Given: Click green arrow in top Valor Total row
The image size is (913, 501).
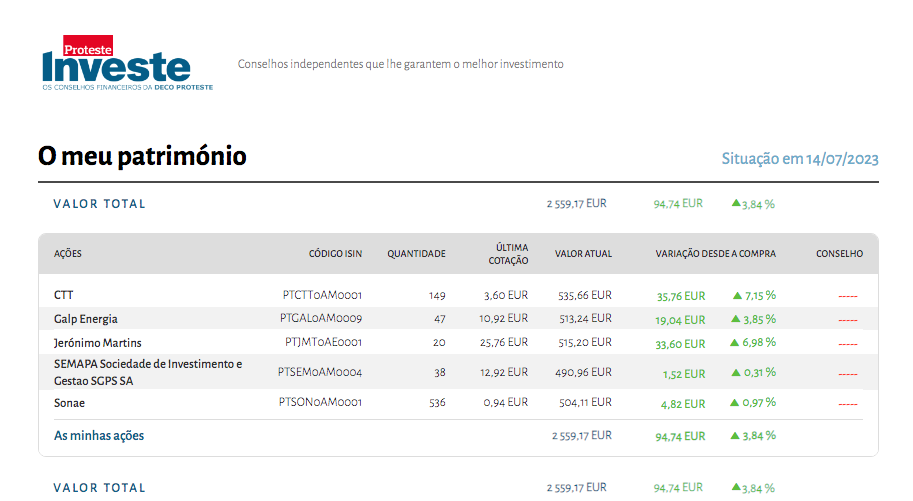Looking at the screenshot, I should (736, 203).
